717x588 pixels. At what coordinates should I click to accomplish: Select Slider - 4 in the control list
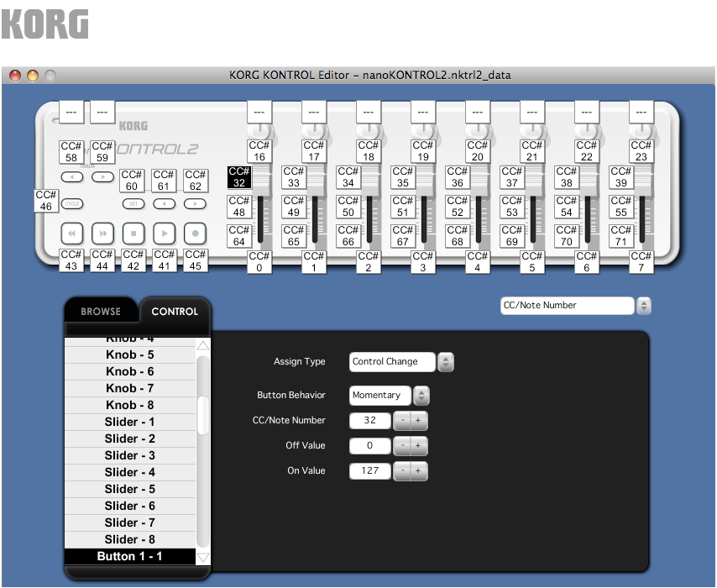pos(130,472)
